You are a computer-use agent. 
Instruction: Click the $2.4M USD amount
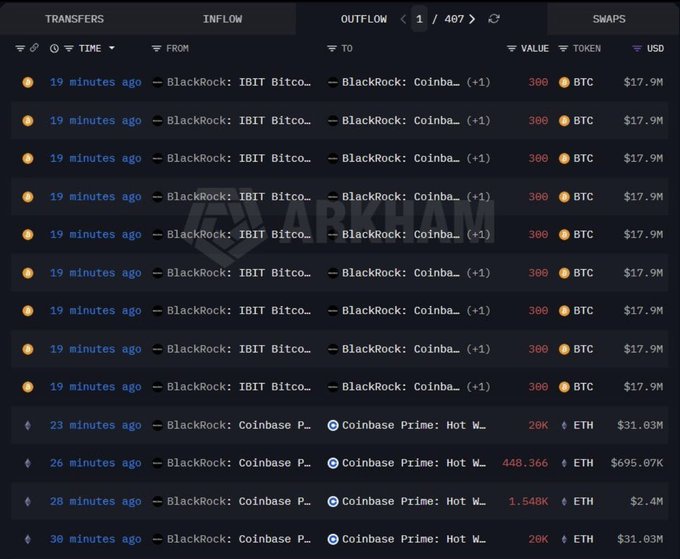coord(647,501)
